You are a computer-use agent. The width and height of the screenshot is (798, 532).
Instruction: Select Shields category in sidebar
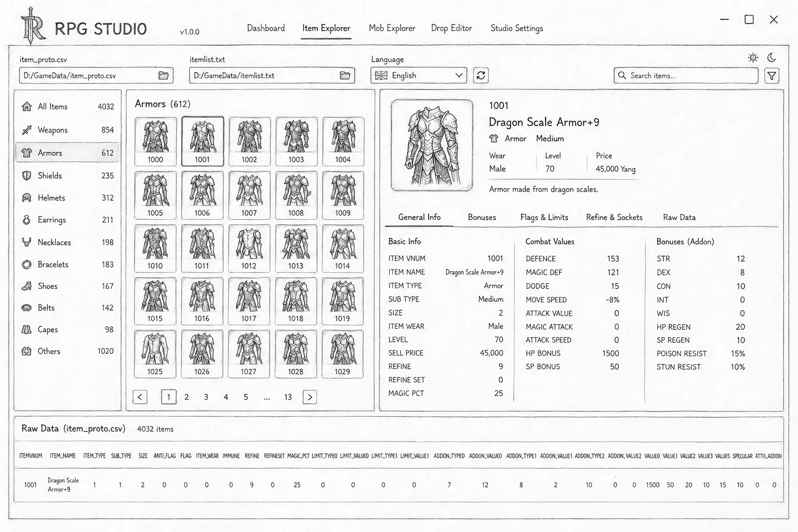click(68, 176)
